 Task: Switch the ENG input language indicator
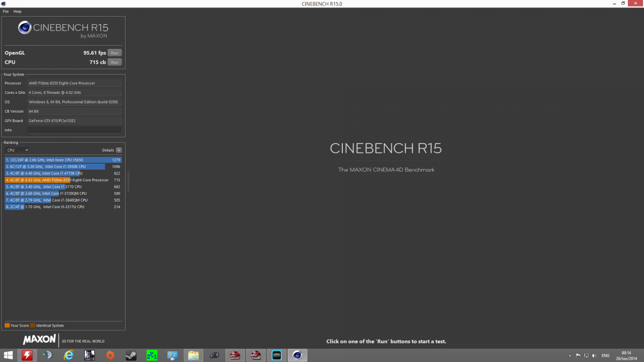pyautogui.click(x=605, y=356)
